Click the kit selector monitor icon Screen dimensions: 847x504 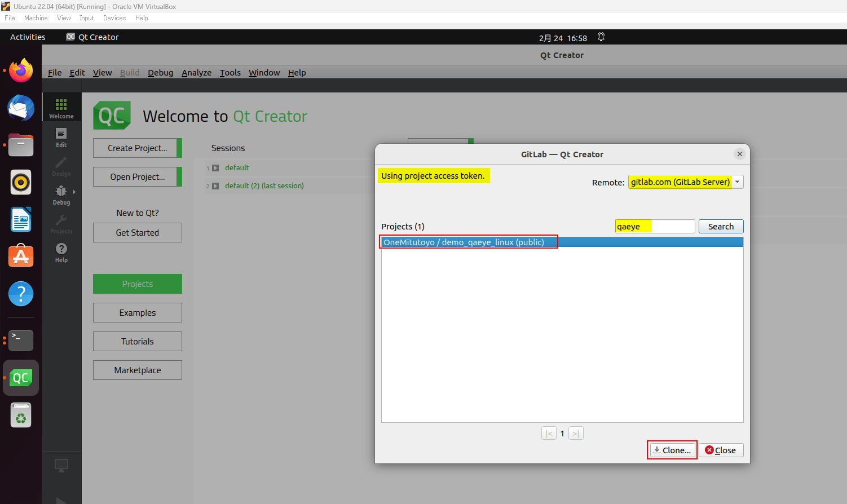(x=61, y=465)
